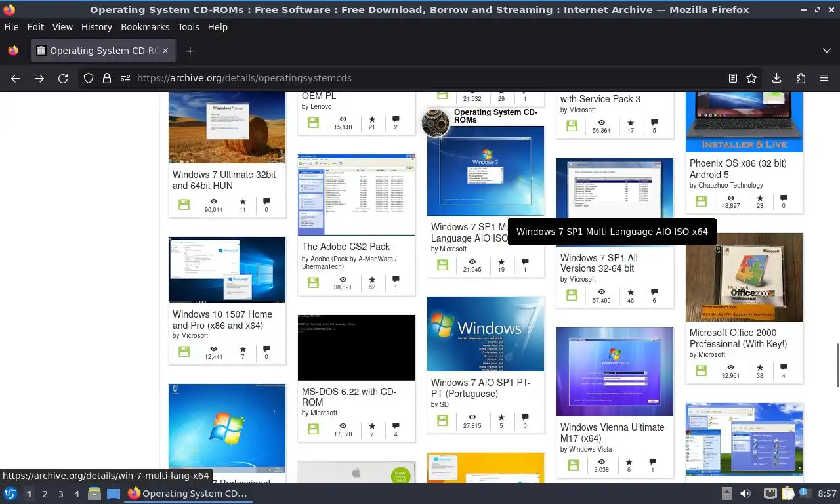This screenshot has width=840, height=504.
Task: Bookmark this page with star
Action: click(751, 78)
